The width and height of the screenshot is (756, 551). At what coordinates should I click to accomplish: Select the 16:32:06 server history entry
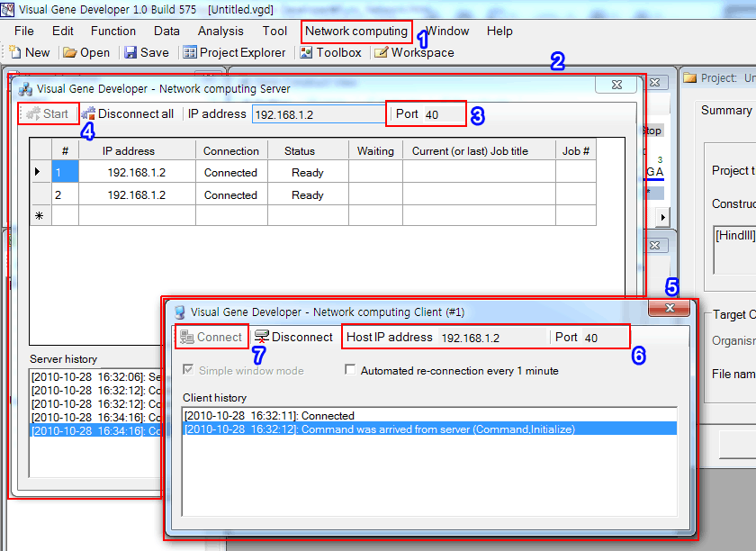click(x=96, y=377)
